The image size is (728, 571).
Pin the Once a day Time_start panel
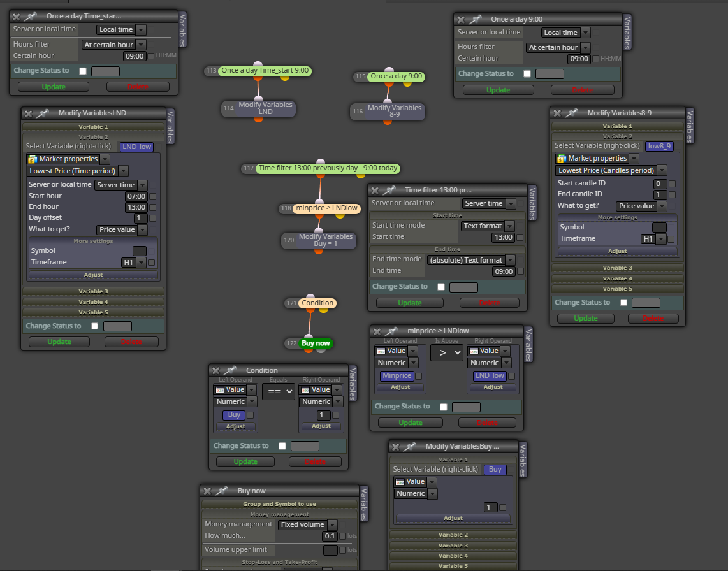tap(30, 16)
